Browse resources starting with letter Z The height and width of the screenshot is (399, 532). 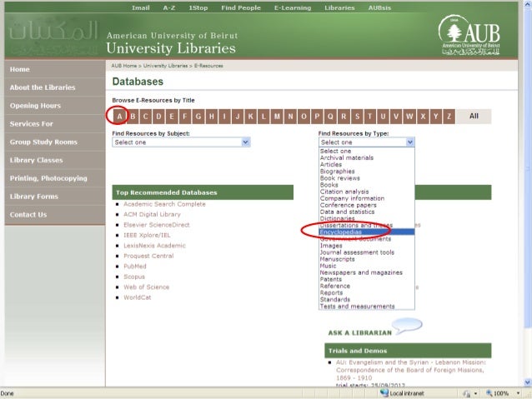point(449,117)
